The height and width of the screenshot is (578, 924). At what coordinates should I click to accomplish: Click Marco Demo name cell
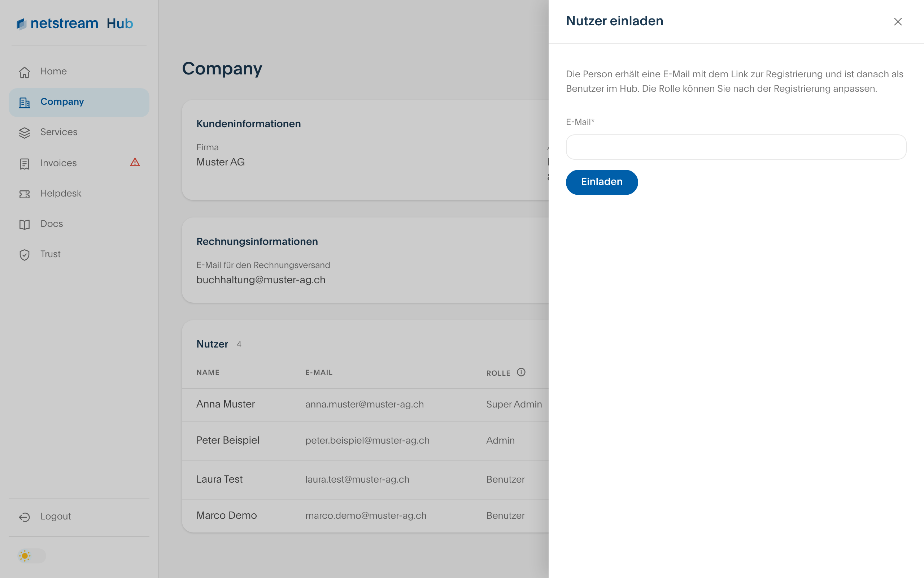226,515
